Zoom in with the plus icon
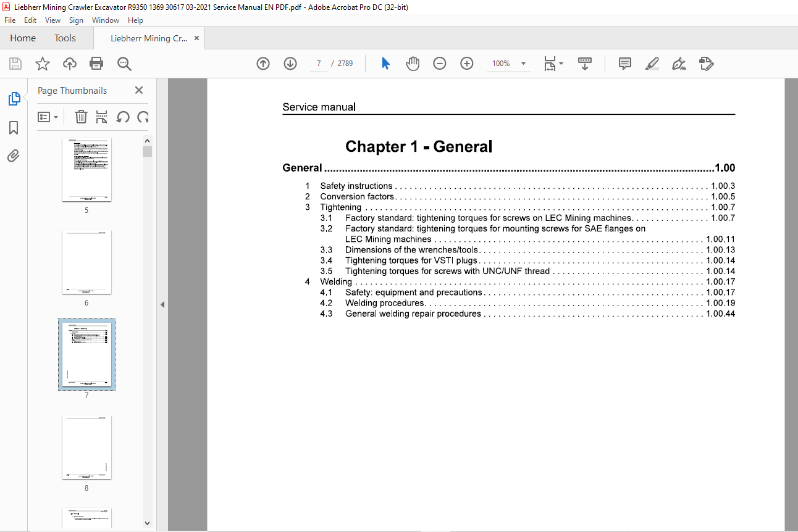 (467, 64)
